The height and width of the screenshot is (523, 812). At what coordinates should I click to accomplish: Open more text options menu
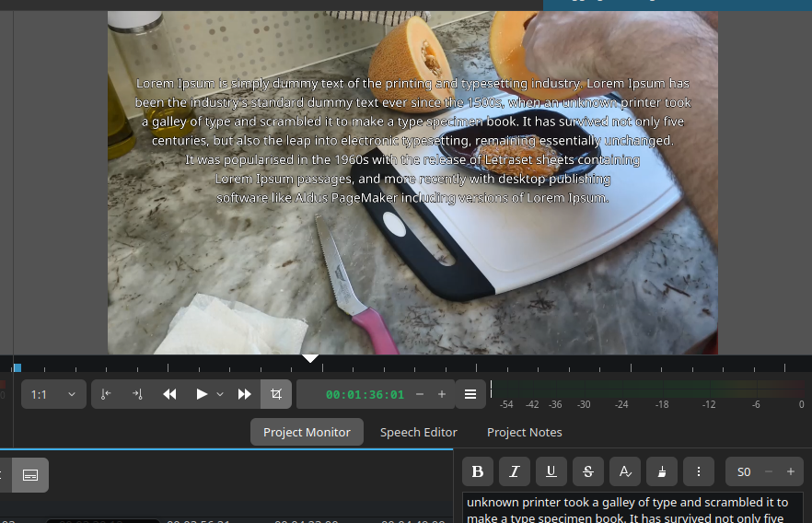pos(699,471)
